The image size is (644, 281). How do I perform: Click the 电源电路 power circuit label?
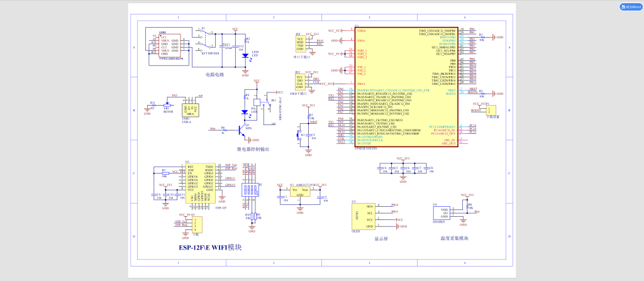pyautogui.click(x=214, y=74)
